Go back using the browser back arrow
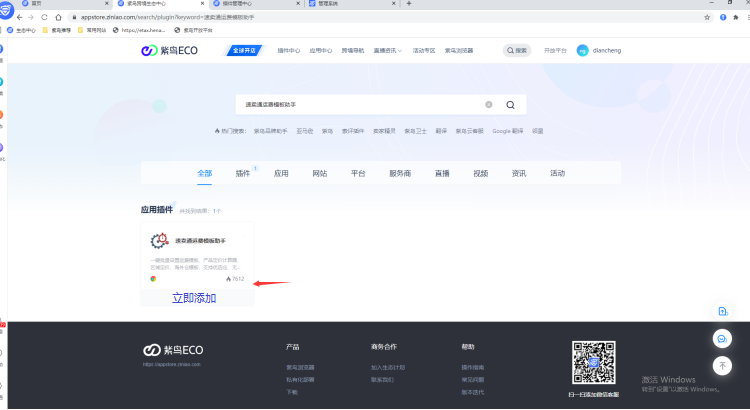 click(x=19, y=17)
